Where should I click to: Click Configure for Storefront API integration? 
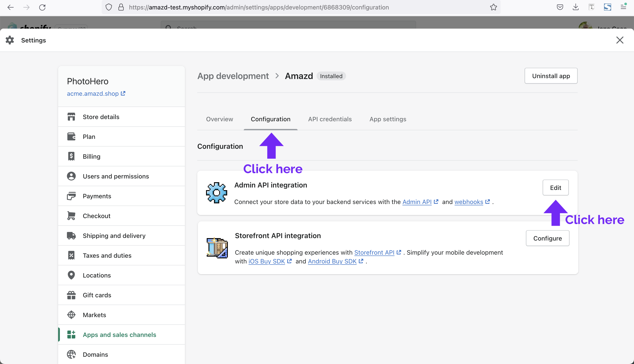[x=547, y=238]
